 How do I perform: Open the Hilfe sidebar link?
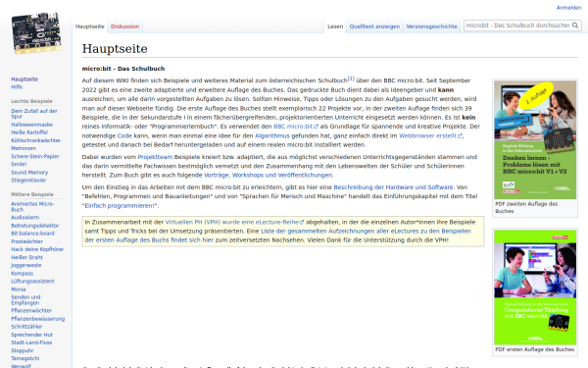pos(17,86)
